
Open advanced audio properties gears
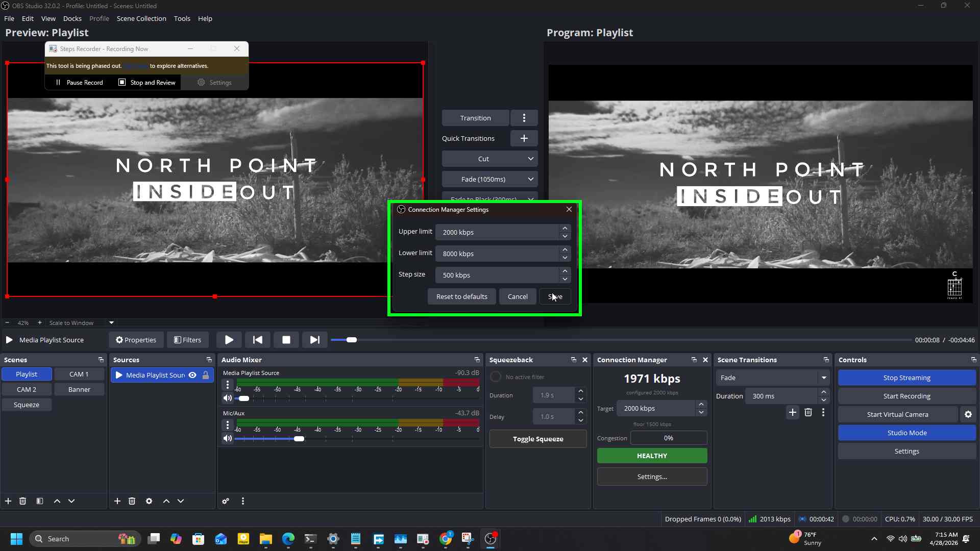coord(226,501)
